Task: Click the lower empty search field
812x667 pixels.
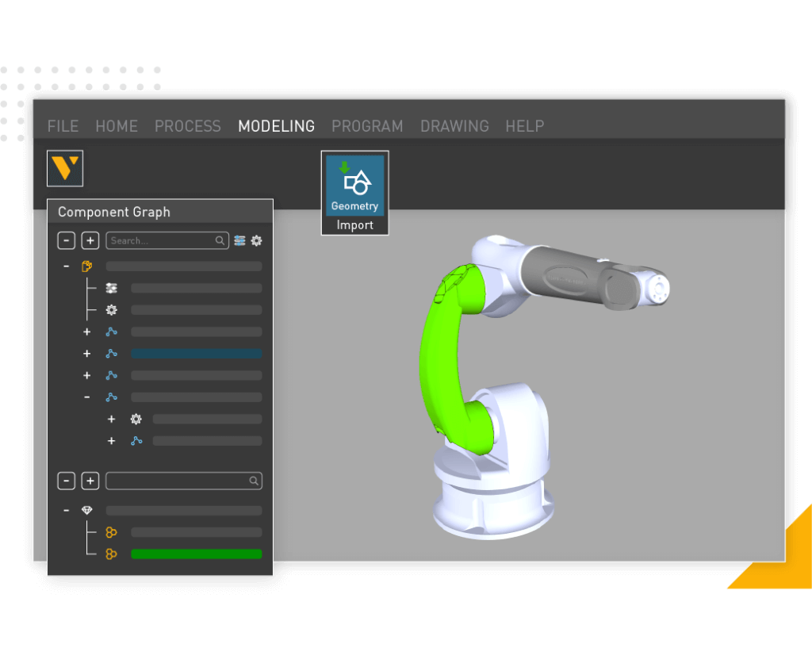Action: click(x=184, y=481)
